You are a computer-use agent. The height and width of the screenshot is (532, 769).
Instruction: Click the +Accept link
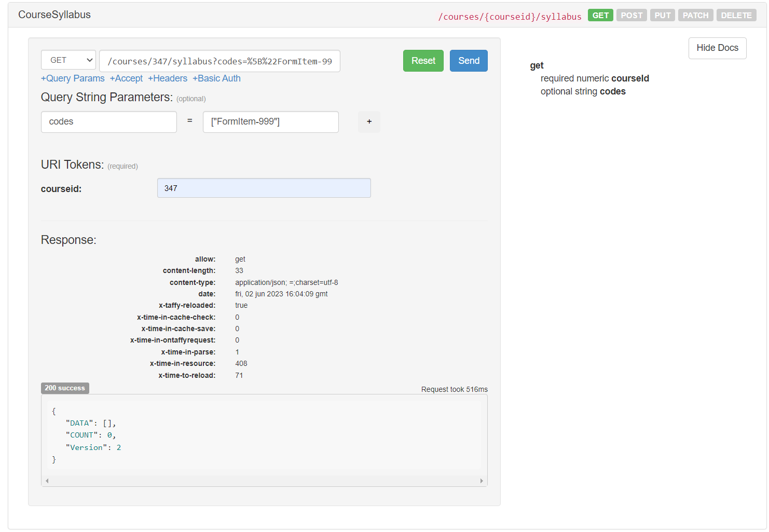126,78
